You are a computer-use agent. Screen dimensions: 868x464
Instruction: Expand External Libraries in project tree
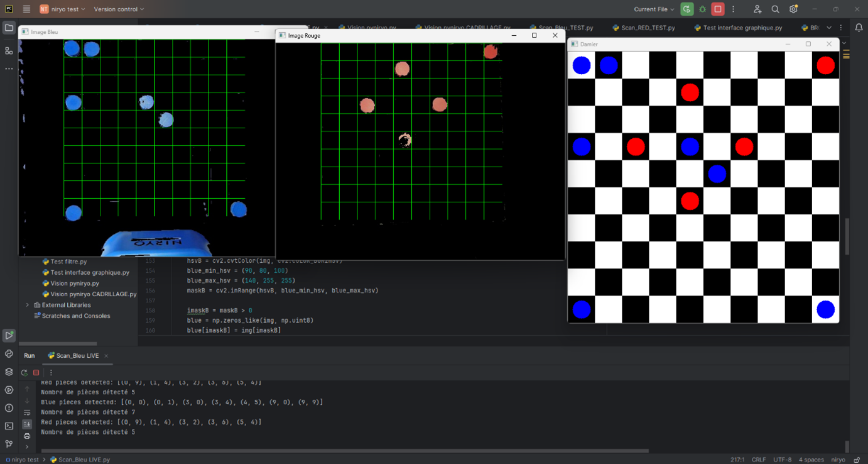point(28,305)
